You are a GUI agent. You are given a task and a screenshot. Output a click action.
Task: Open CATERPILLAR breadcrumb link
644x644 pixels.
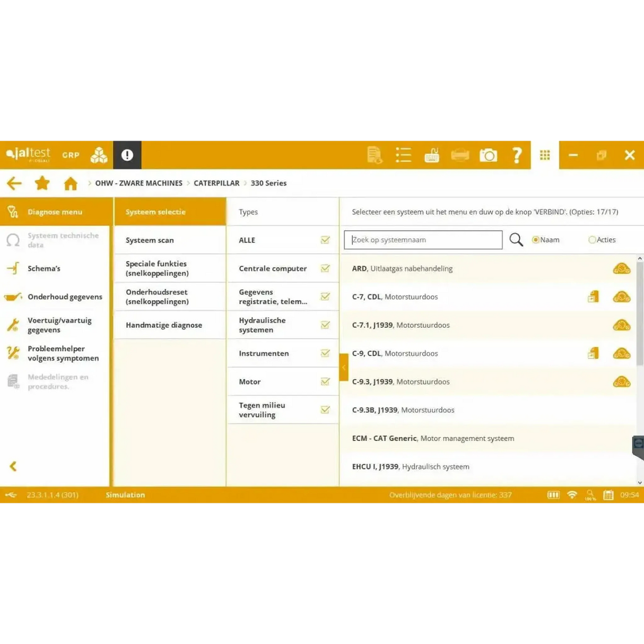click(216, 183)
